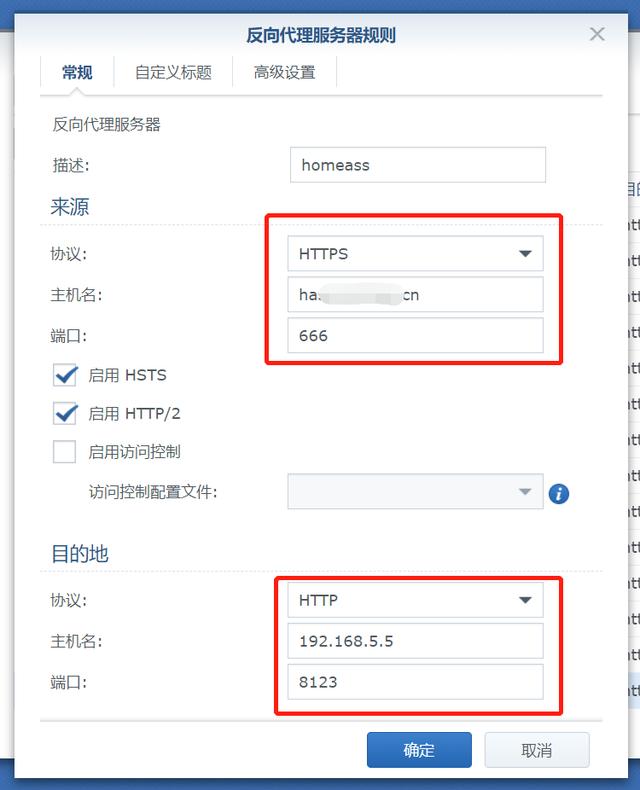Click the destination port field 8123
Viewport: 640px width, 790px height.
(415, 682)
